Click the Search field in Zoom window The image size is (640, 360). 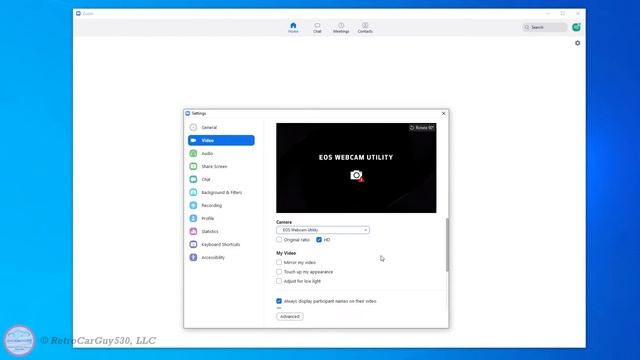pos(544,27)
